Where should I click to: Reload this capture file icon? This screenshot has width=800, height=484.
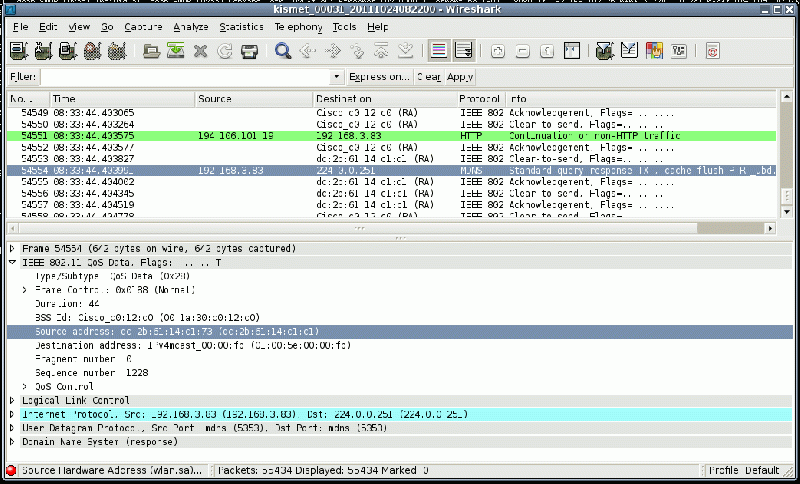[224, 51]
